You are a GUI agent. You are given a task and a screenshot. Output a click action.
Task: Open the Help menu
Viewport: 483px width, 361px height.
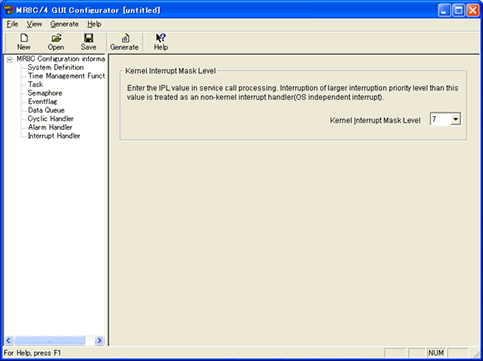coord(94,24)
